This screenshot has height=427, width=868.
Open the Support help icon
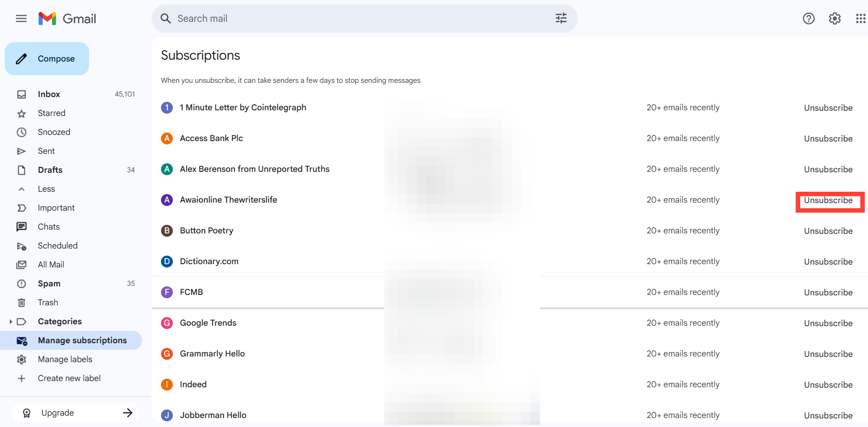[809, 18]
